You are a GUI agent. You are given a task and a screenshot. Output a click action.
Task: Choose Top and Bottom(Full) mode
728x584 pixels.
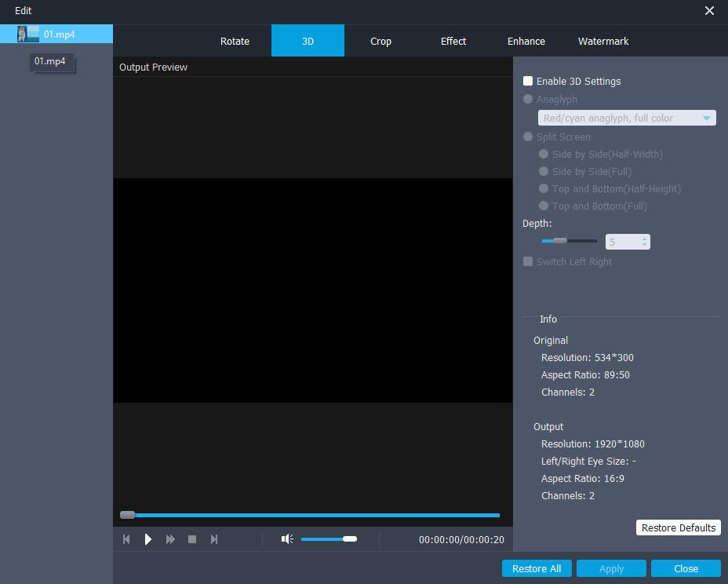[544, 206]
